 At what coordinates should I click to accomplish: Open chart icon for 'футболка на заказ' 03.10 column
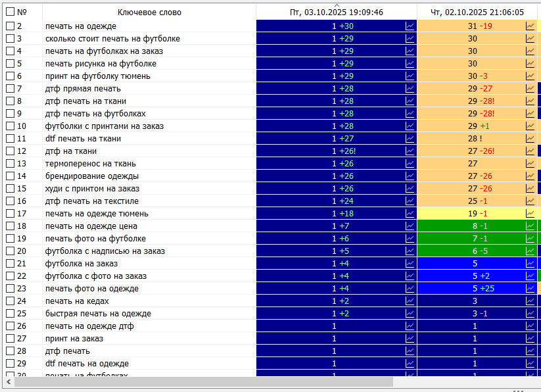410,264
